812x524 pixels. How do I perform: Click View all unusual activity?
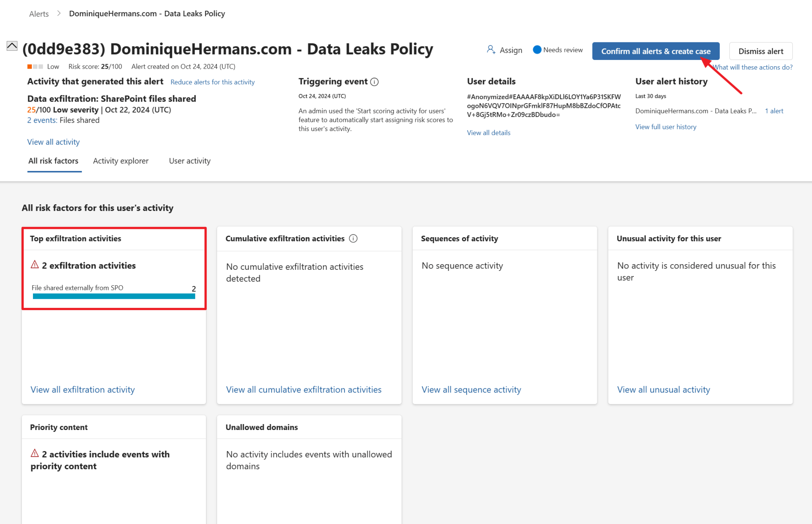[x=663, y=389]
